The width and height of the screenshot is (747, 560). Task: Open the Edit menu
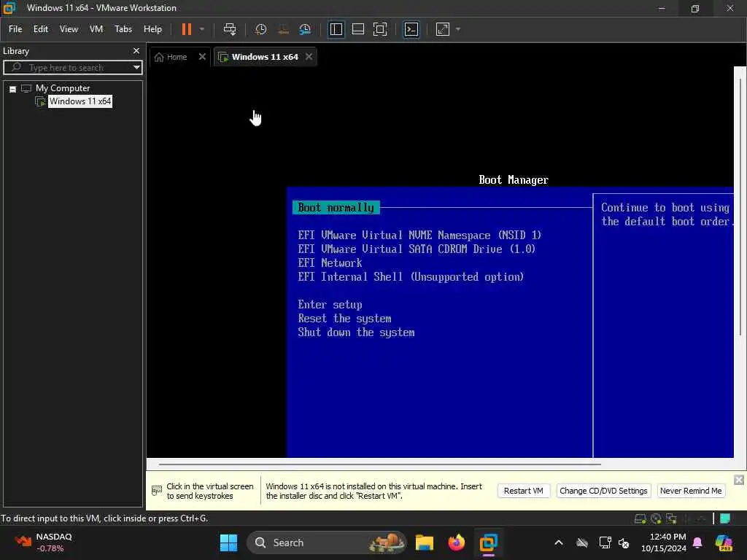point(41,29)
